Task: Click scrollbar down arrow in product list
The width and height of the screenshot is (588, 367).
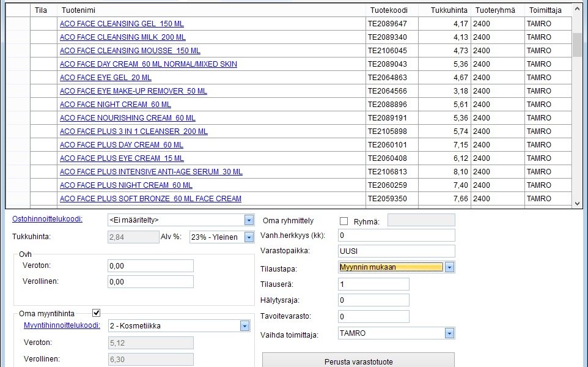Action: pos(577,204)
